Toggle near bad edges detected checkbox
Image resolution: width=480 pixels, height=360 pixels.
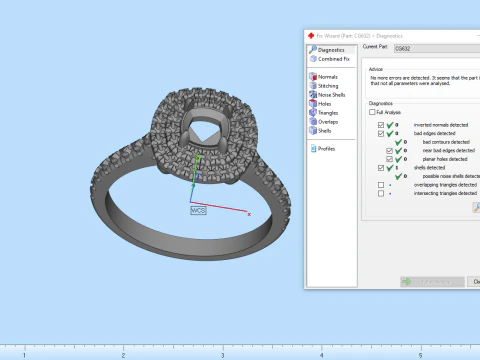[x=389, y=151]
